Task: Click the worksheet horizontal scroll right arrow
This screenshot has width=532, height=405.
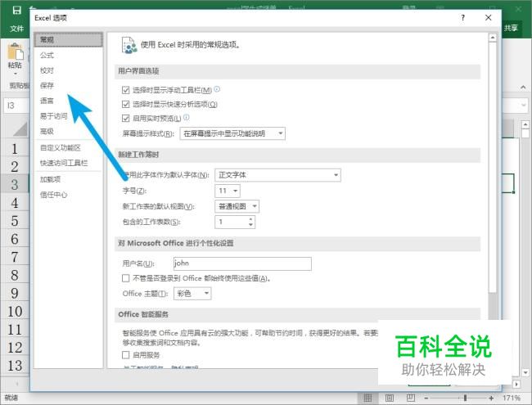Action: (516, 385)
